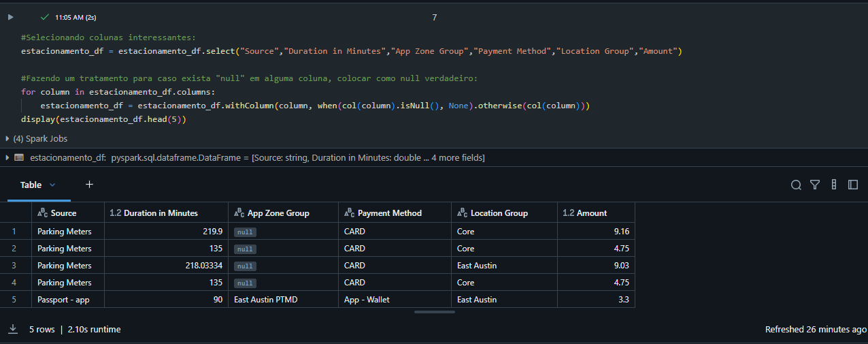
Task: Sort by App Zone Group column header
Action: click(x=283, y=213)
